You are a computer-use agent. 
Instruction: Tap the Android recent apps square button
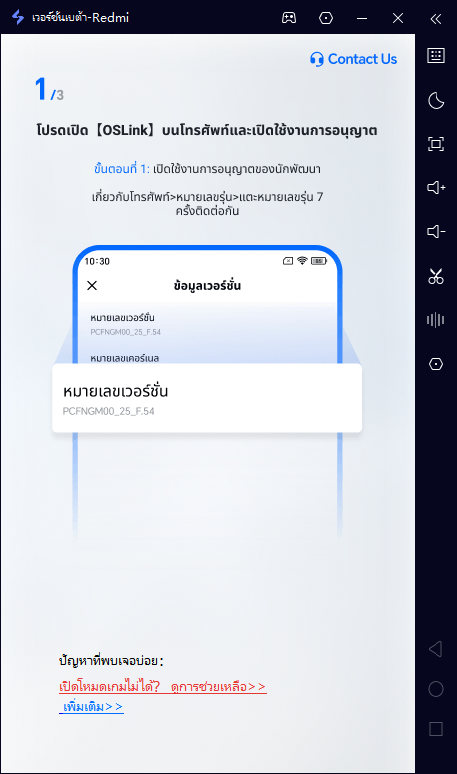click(436, 729)
